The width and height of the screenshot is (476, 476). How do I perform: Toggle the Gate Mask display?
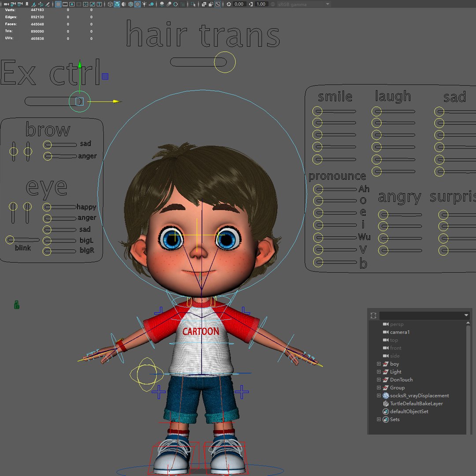(78, 4)
